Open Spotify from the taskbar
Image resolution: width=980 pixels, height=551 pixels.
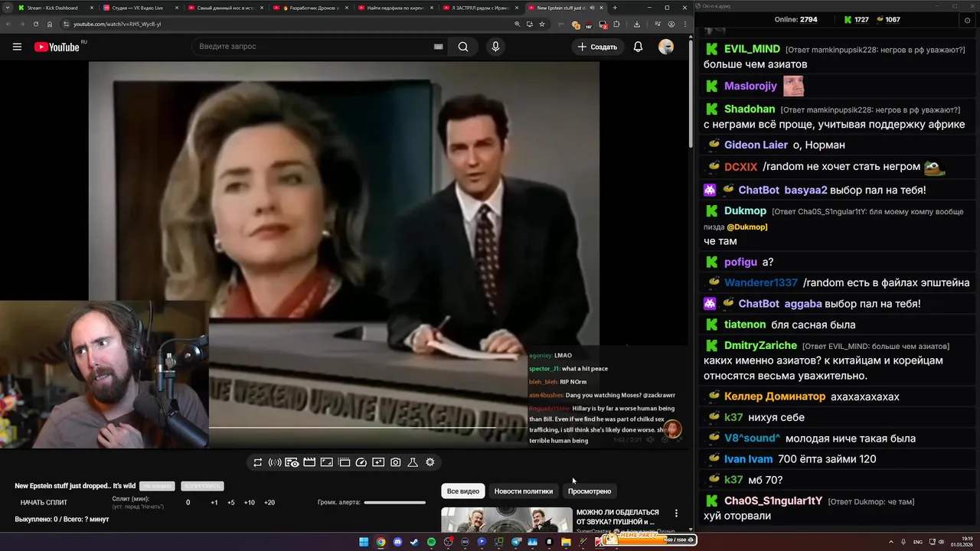tap(431, 542)
